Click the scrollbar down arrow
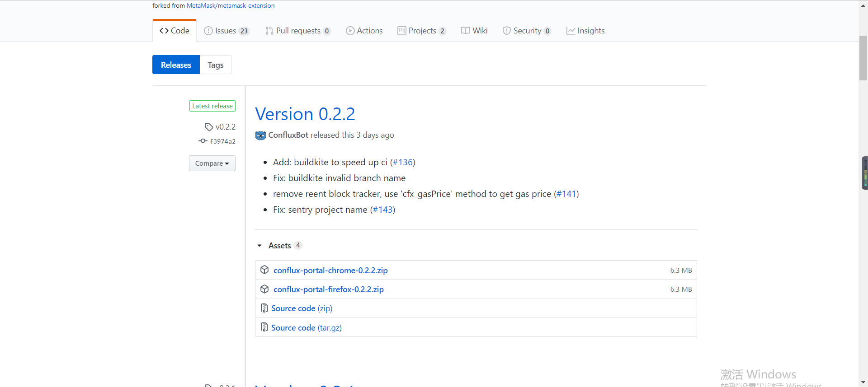 (x=863, y=382)
